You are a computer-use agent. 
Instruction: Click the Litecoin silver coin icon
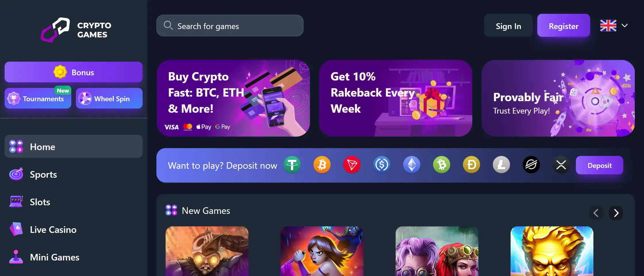click(x=501, y=165)
